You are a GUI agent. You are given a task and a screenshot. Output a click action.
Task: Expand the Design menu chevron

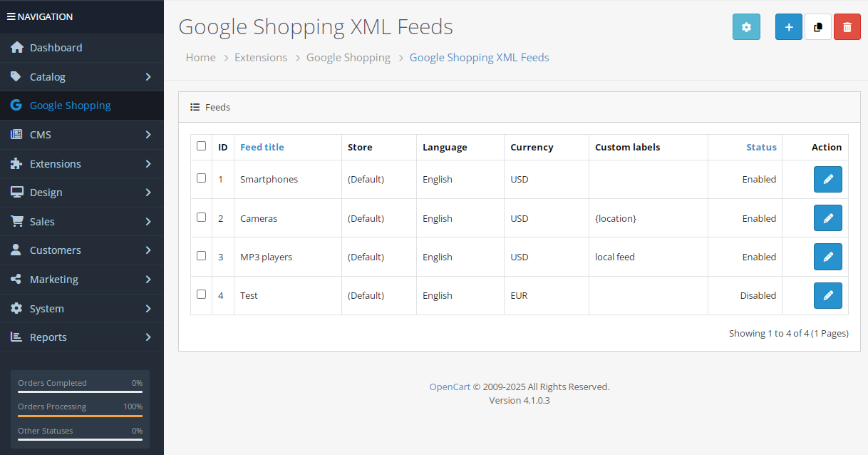coord(148,193)
